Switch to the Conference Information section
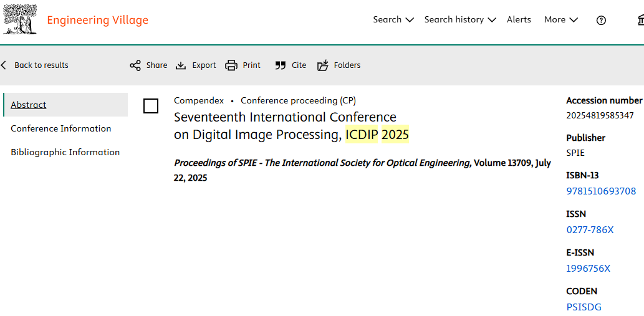Screen dimensions: 644x316 click(61, 128)
